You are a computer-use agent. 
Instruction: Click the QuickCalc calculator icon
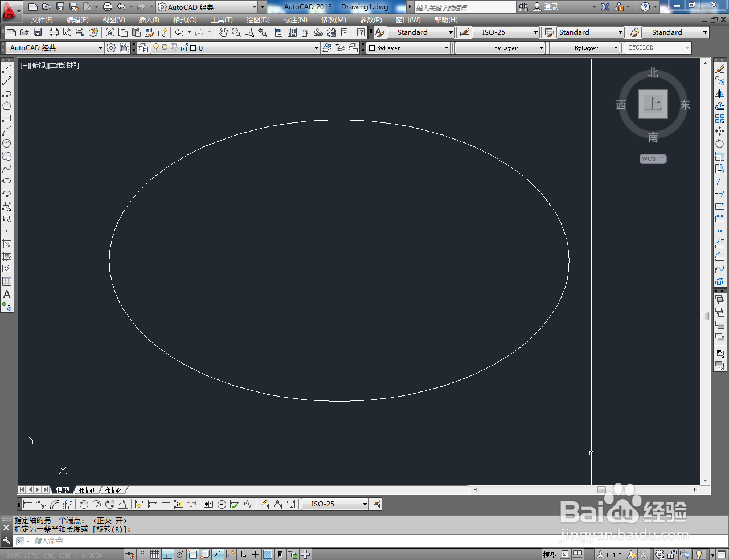tap(345, 32)
